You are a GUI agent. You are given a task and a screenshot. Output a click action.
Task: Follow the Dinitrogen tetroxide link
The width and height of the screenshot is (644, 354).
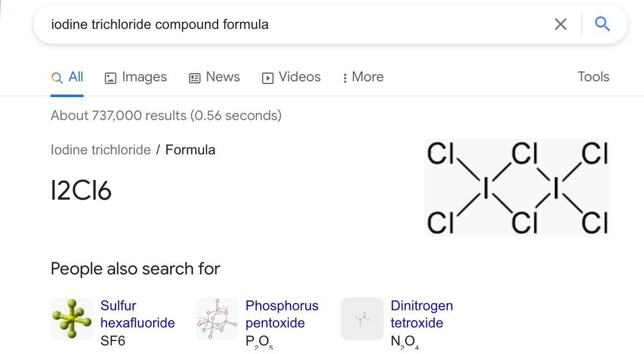[x=422, y=314]
